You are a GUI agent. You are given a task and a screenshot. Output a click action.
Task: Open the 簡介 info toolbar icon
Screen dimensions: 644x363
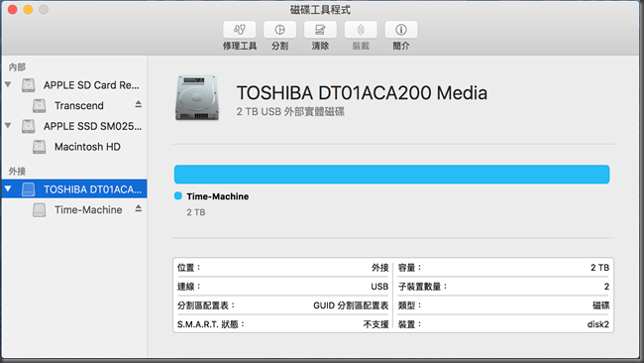coord(401,30)
